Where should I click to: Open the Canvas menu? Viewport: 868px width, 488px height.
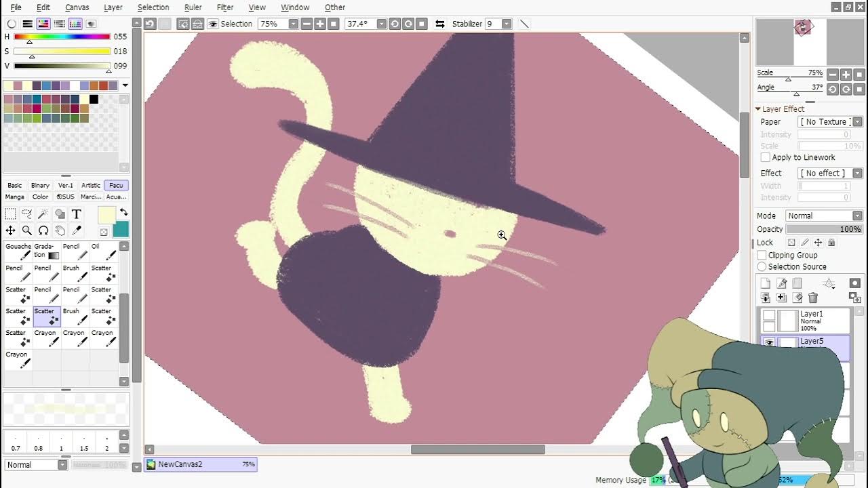point(77,7)
